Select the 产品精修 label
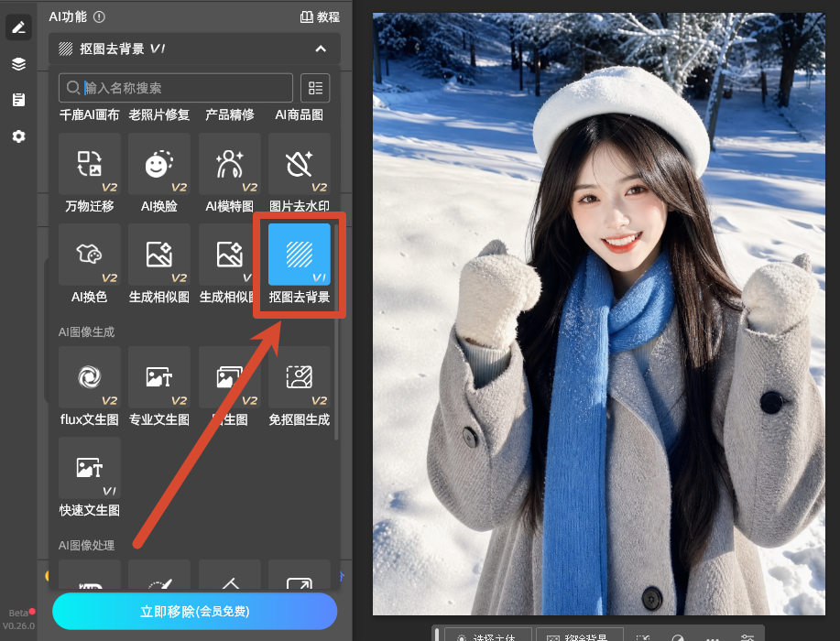 pyautogui.click(x=229, y=115)
